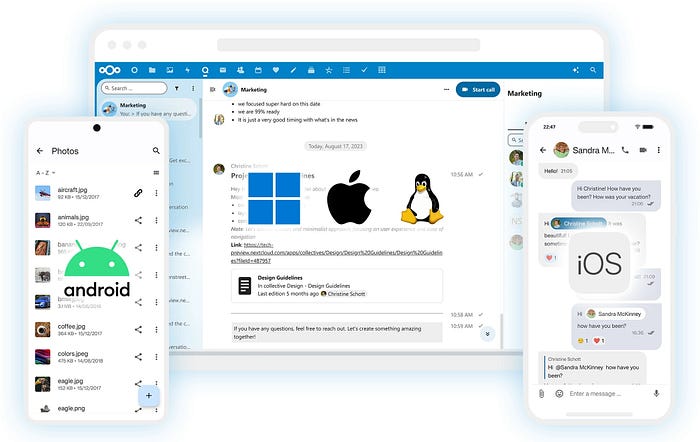Click the search magnifier in the blue top bar
Viewport: 700px width, 442px height.
pyautogui.click(x=593, y=70)
